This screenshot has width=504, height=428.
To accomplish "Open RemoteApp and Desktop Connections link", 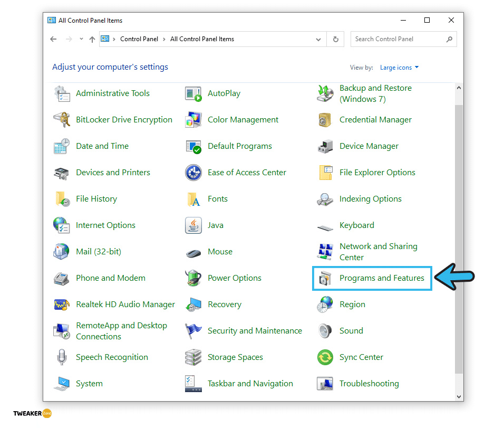I will click(x=121, y=331).
